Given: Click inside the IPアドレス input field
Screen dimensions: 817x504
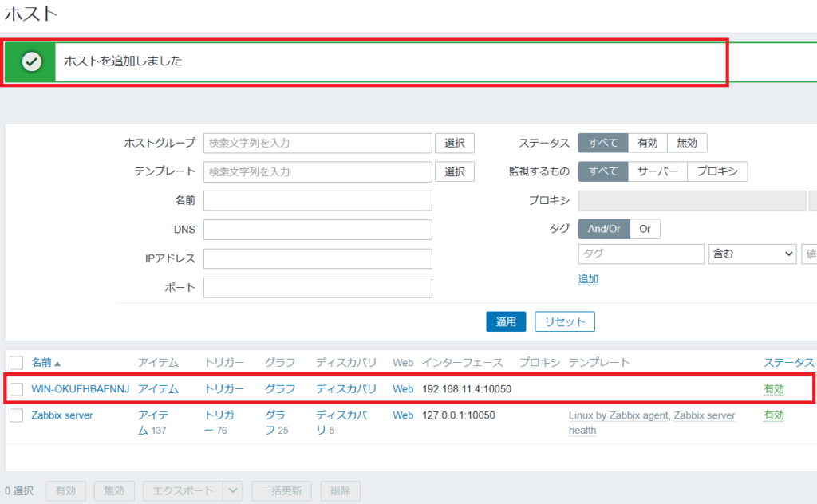Looking at the screenshot, I should pos(318,258).
